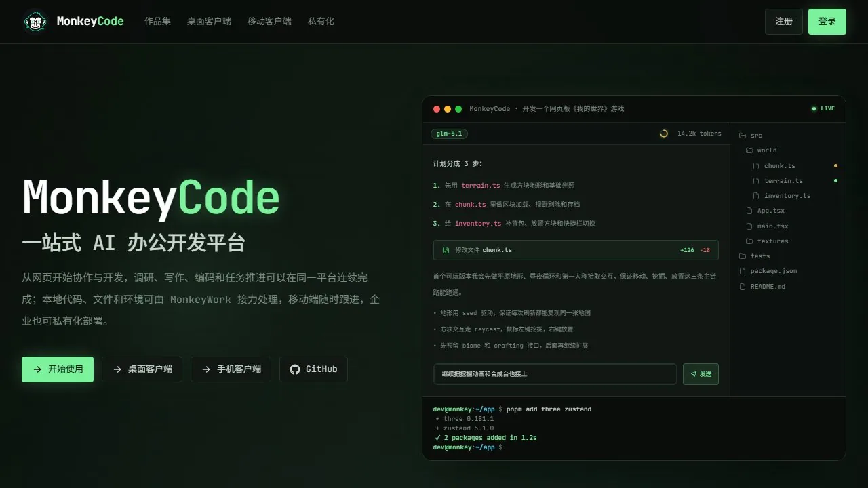Click the +126 additions count
Viewport: 868px width, 488px height.
tap(687, 250)
